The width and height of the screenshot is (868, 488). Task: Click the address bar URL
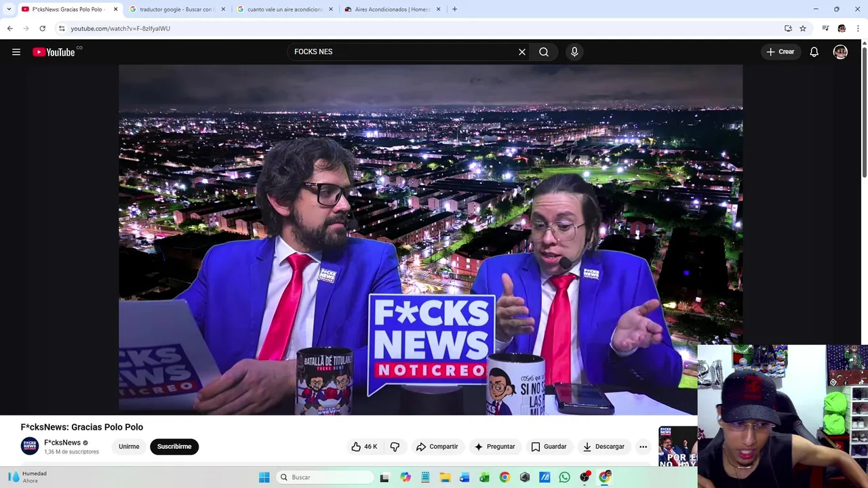click(120, 28)
